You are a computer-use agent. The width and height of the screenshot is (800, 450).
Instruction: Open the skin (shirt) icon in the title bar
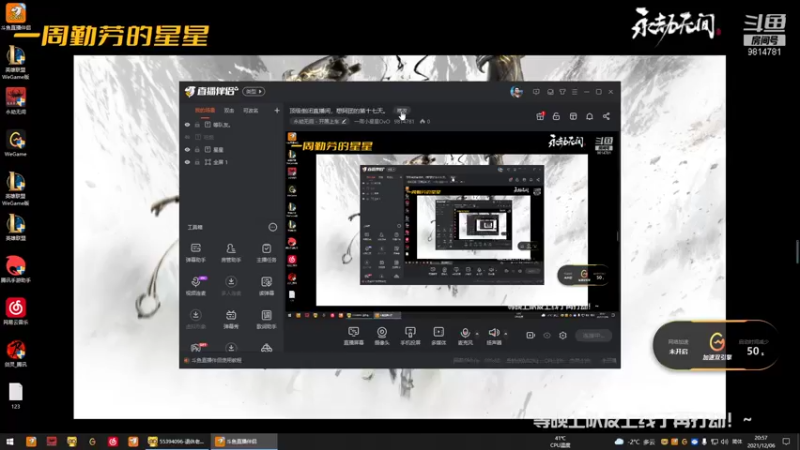(x=562, y=92)
